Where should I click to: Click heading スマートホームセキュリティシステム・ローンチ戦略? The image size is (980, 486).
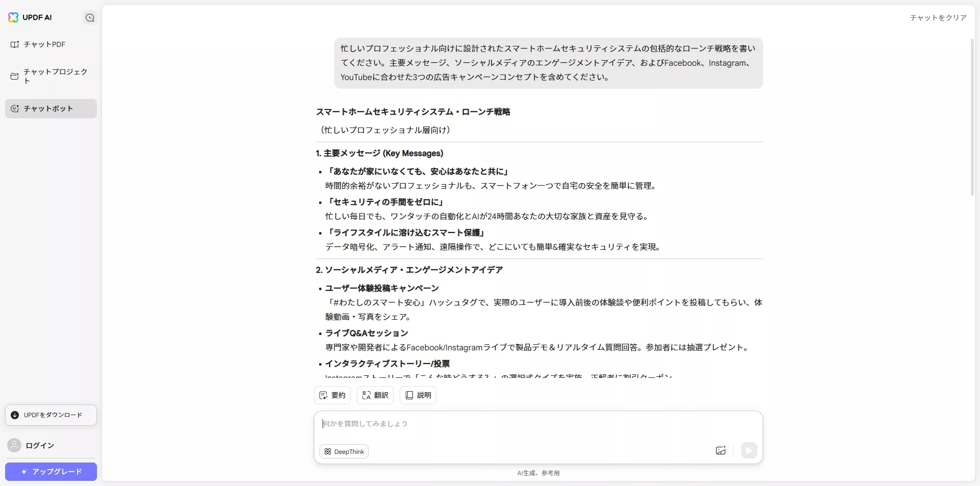click(x=413, y=112)
